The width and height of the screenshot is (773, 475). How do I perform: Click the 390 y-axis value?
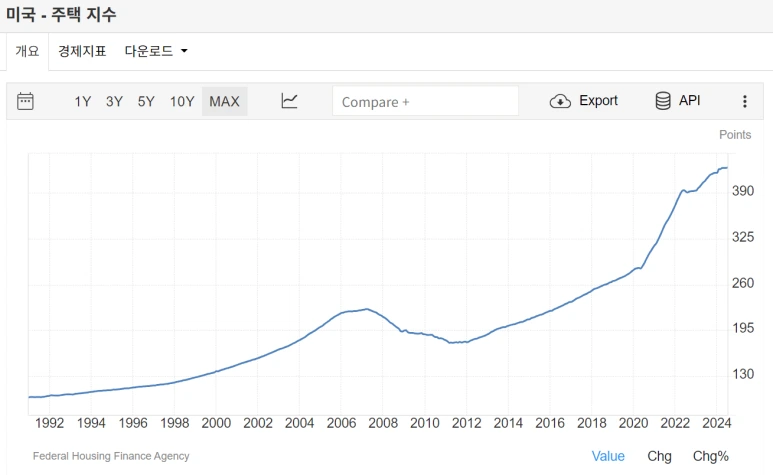[743, 191]
